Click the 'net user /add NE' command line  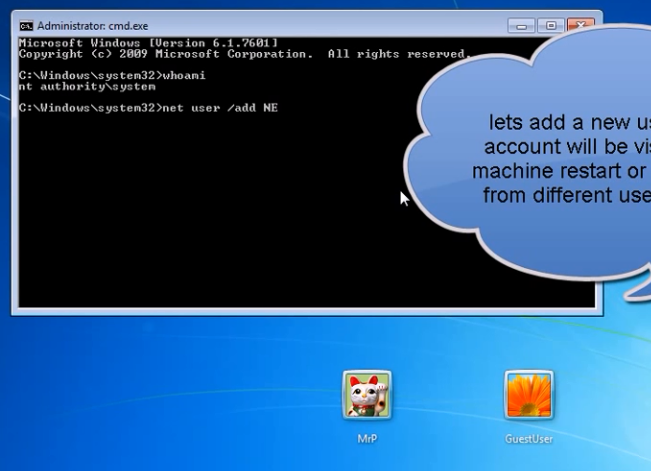click(x=148, y=108)
